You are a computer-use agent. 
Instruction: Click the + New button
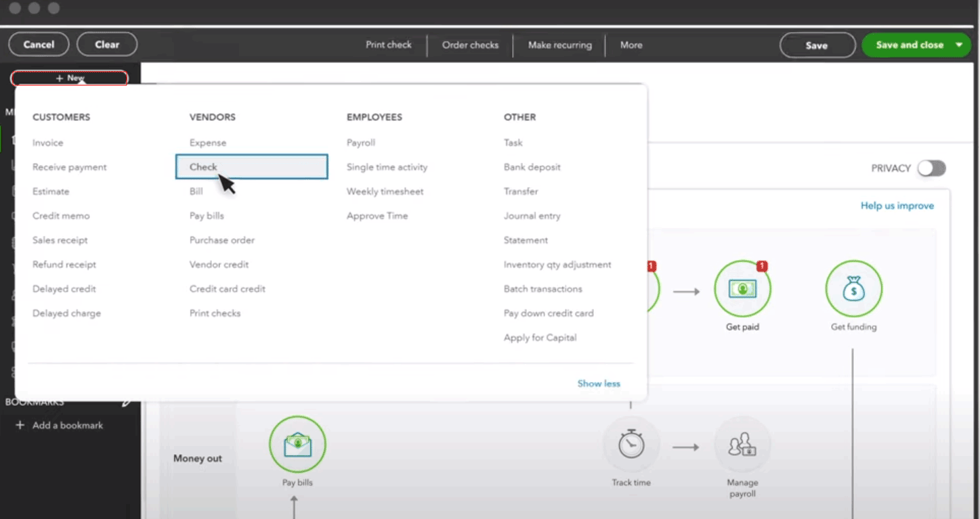69,78
